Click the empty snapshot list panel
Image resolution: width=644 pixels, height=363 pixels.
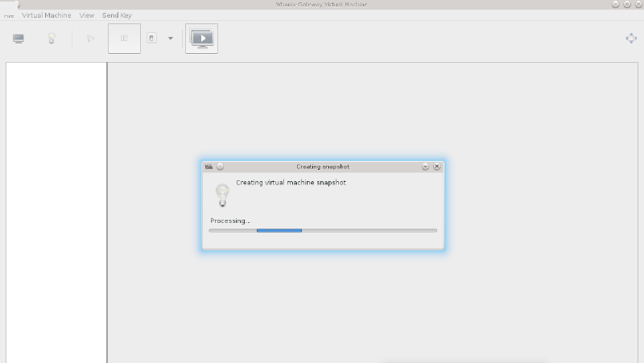click(x=56, y=209)
